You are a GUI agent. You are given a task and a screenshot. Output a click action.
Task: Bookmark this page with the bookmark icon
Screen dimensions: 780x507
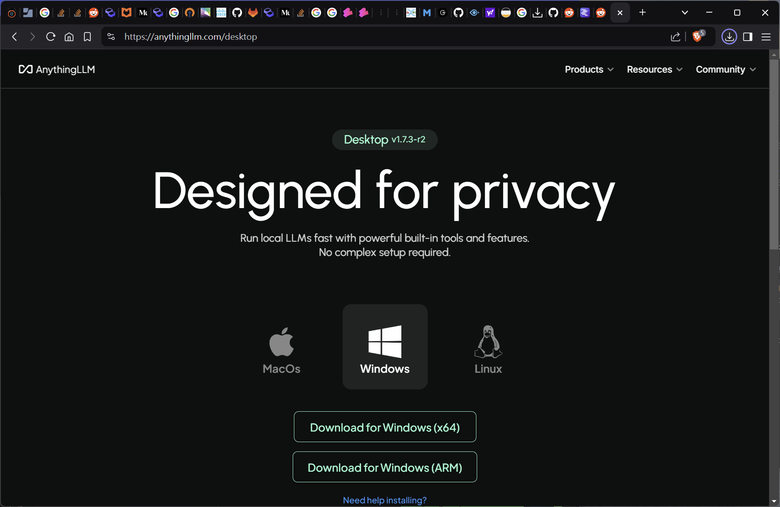pyautogui.click(x=88, y=37)
